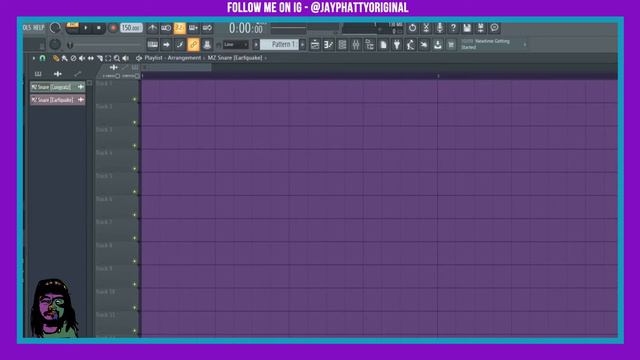This screenshot has width=640, height=360.
Task: Start playback with the Play button
Action: pyautogui.click(x=86, y=28)
